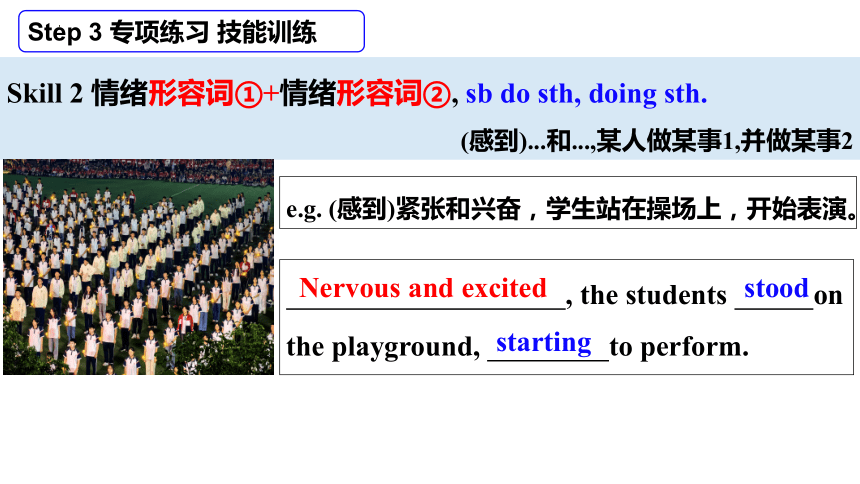Image resolution: width=860 pixels, height=484 pixels.
Task: Open the students on playground photo
Action: click(138, 267)
